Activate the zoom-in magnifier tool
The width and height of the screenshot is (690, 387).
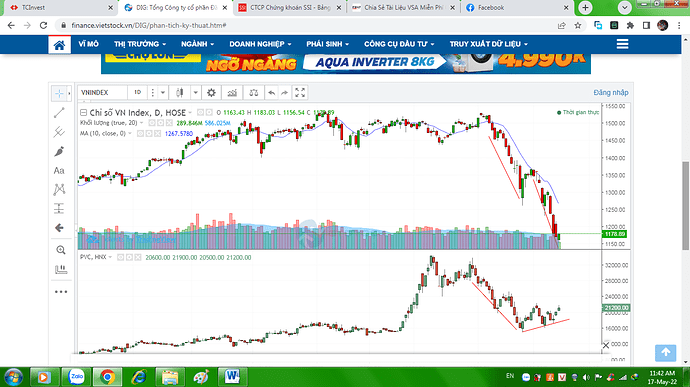(x=61, y=250)
